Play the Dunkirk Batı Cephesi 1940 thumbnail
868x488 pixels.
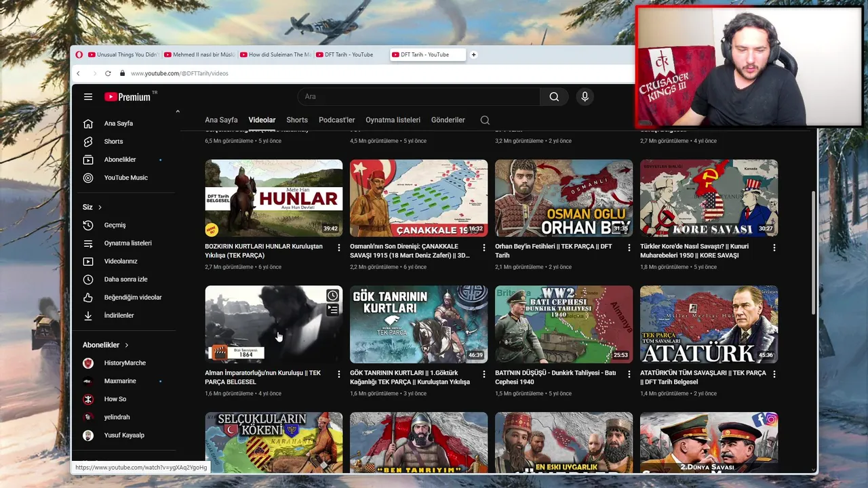[x=564, y=324]
